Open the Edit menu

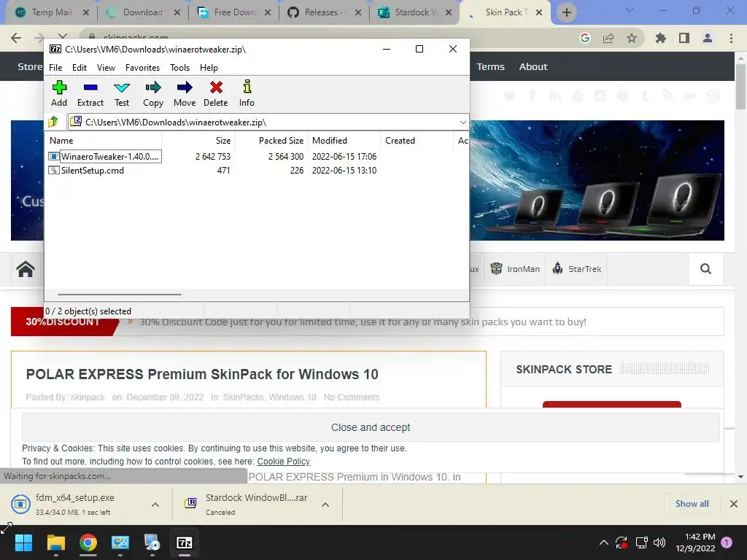79,68
